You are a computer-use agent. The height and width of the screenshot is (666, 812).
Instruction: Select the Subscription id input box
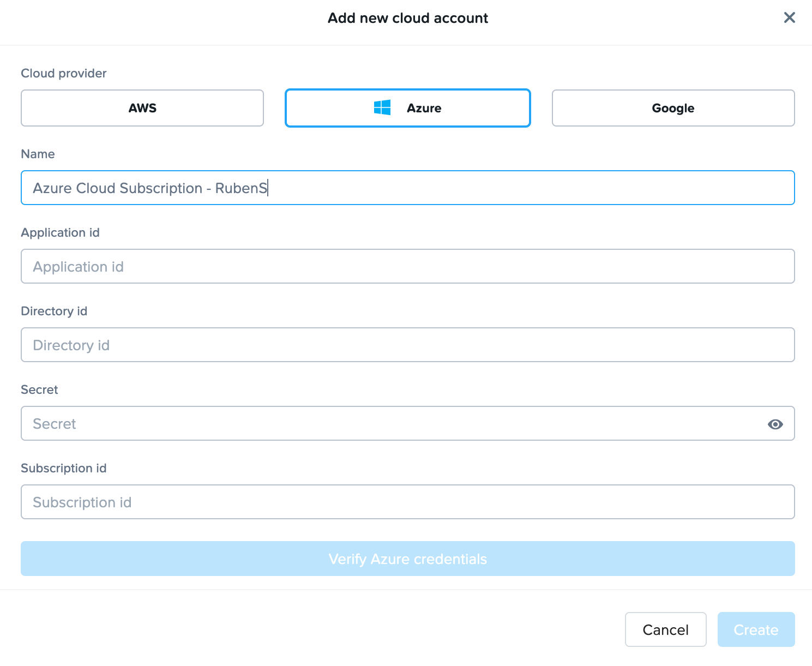coord(407,502)
